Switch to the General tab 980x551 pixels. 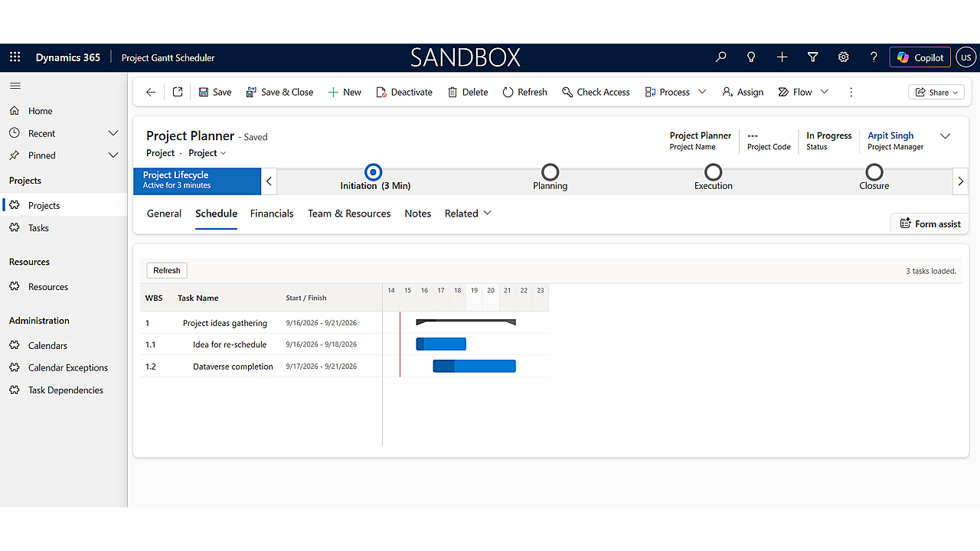tap(164, 214)
